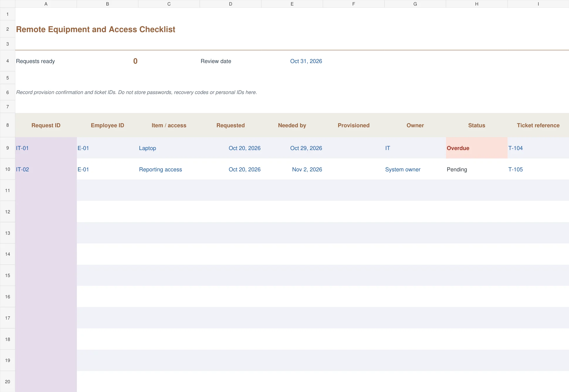Image resolution: width=569 pixels, height=392 pixels.
Task: Select column H header
Action: 477,4
